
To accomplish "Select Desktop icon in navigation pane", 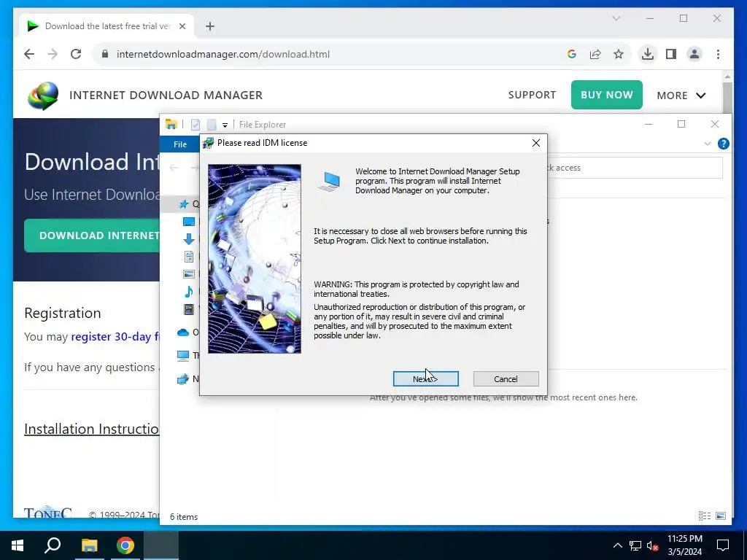I will [x=189, y=222].
